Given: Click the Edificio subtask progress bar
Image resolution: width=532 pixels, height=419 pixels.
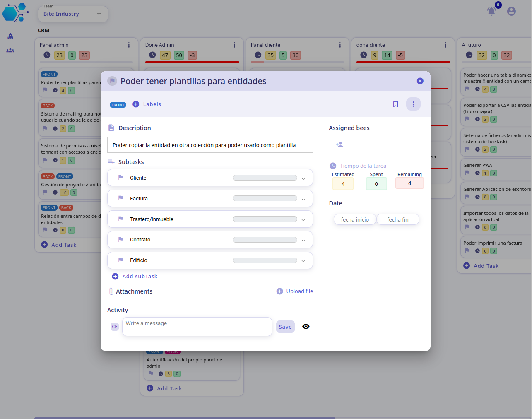Looking at the screenshot, I should pos(265,260).
